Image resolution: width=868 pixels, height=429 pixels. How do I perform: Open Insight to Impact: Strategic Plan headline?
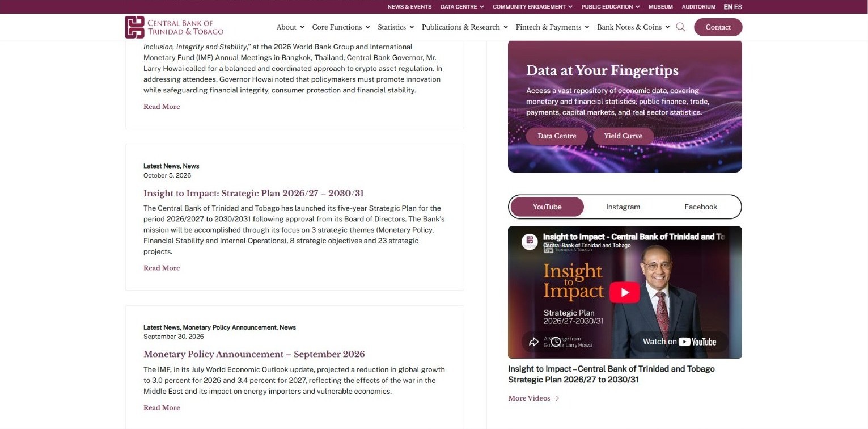[x=253, y=193]
